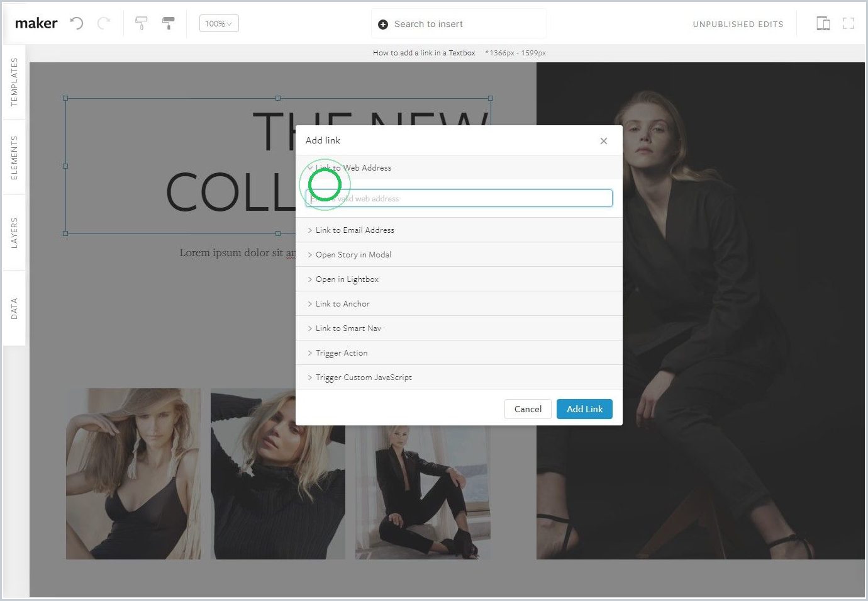This screenshot has height=601, width=868.
Task: Click the redo arrow icon
Action: pyautogui.click(x=104, y=24)
